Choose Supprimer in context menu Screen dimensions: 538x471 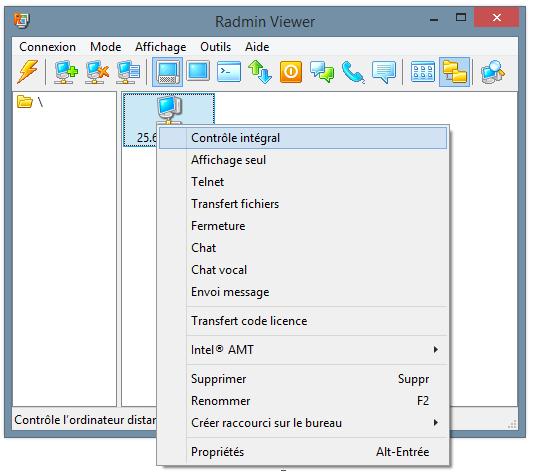click(x=303, y=379)
